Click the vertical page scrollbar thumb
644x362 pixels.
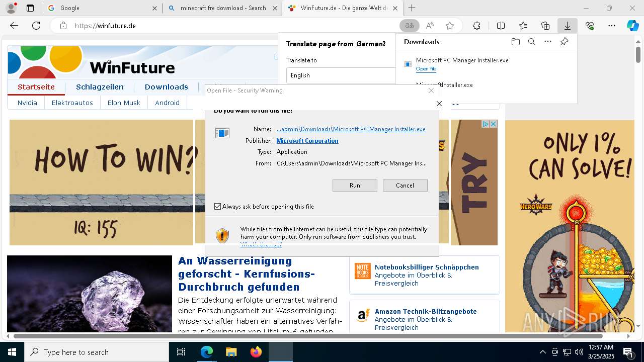point(638,54)
